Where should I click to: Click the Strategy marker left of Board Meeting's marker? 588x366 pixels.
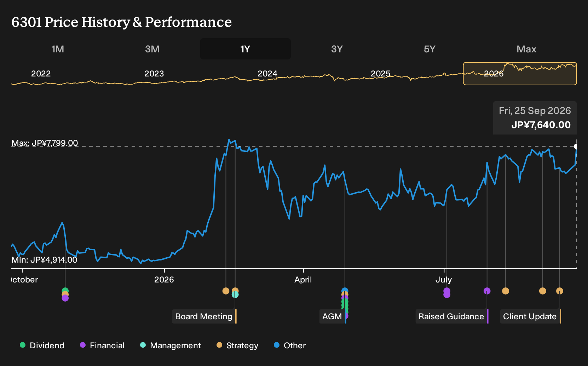(x=226, y=291)
